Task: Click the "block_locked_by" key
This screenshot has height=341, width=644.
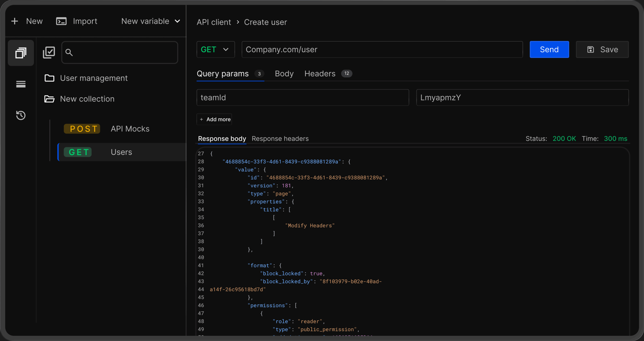Action: 287,281
